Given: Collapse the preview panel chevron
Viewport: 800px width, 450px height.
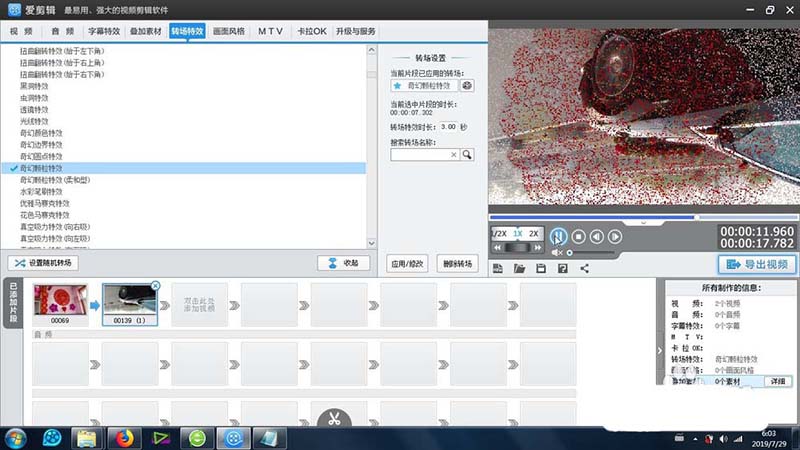Looking at the screenshot, I should pos(643,223).
